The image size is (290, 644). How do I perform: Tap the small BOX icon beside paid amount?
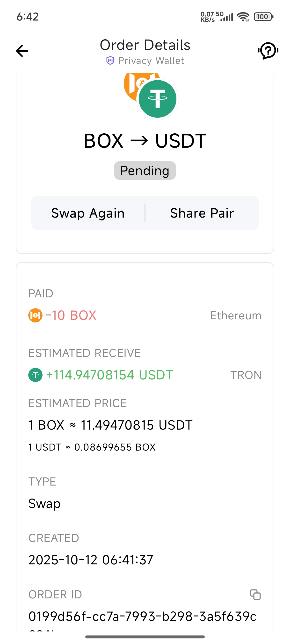35,315
